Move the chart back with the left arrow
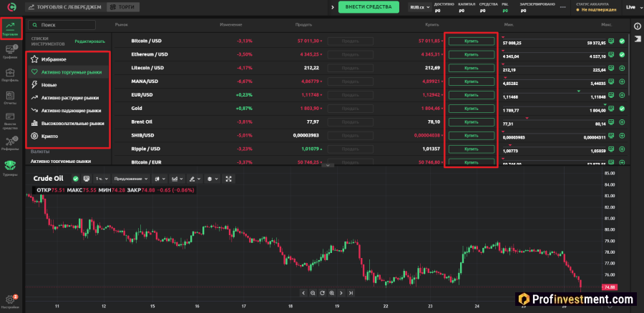 click(303, 293)
